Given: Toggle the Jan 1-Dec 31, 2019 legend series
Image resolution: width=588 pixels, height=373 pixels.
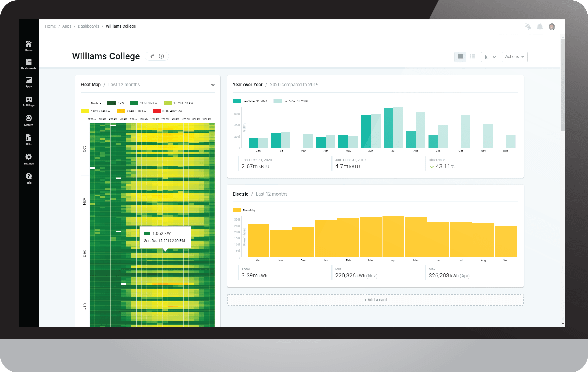Looking at the screenshot, I should pos(291,101).
